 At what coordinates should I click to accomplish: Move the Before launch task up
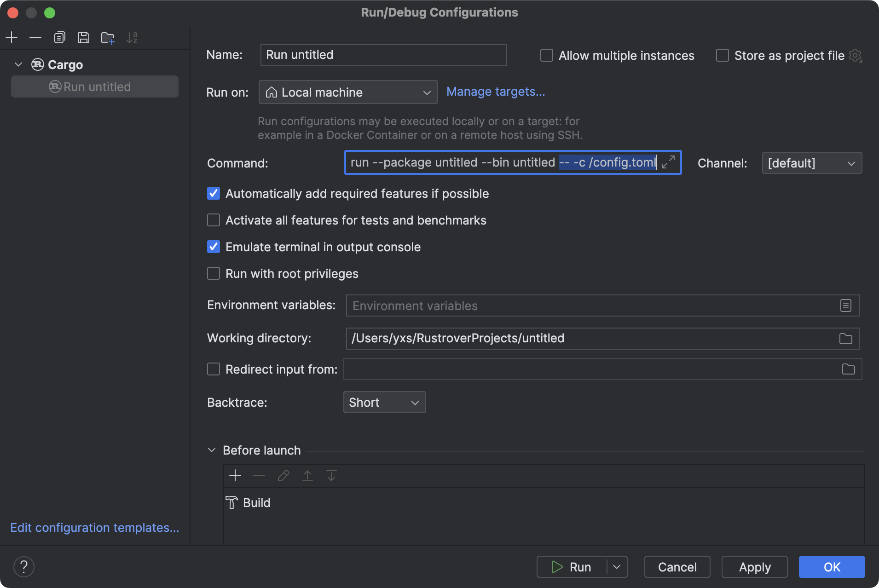click(x=307, y=475)
